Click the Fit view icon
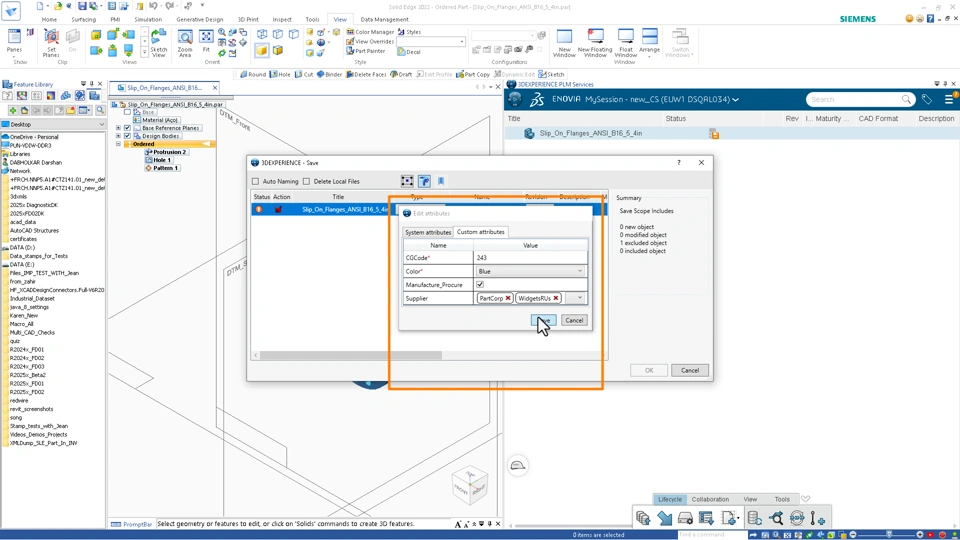Image resolution: width=960 pixels, height=540 pixels. [x=206, y=41]
